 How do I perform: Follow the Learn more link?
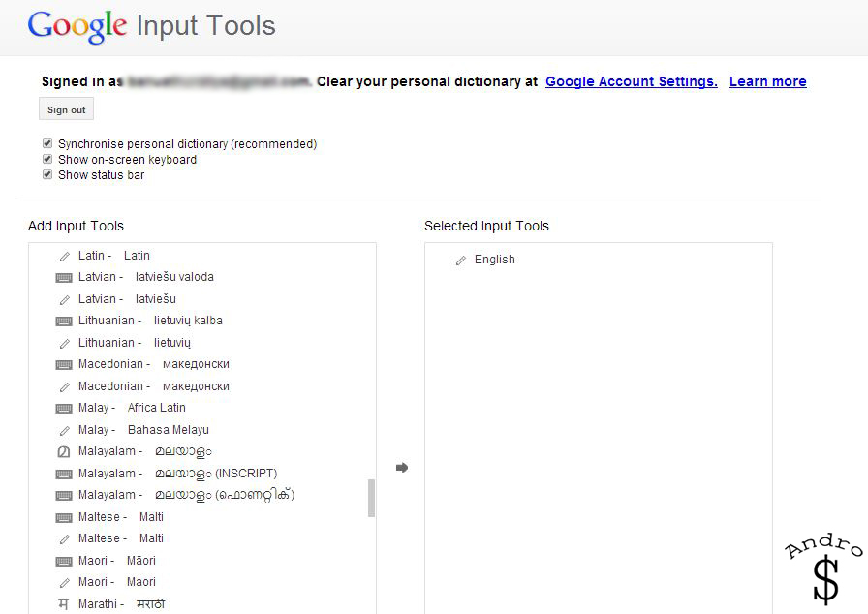(x=767, y=82)
